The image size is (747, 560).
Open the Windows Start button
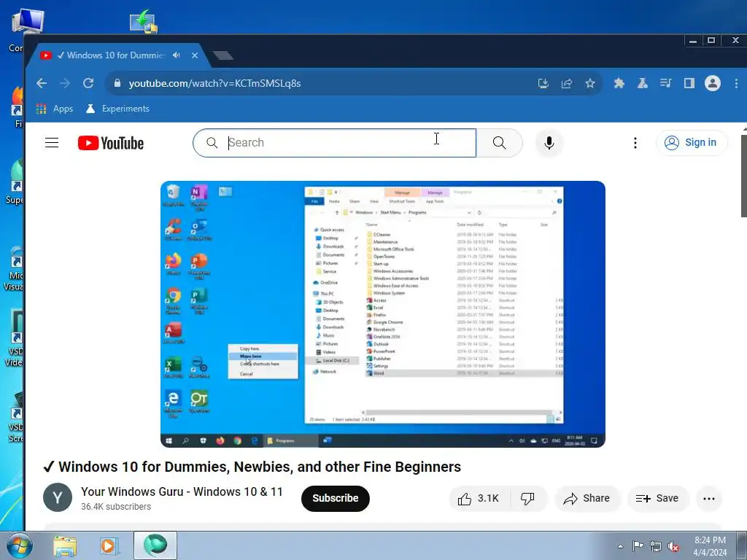[x=20, y=545]
